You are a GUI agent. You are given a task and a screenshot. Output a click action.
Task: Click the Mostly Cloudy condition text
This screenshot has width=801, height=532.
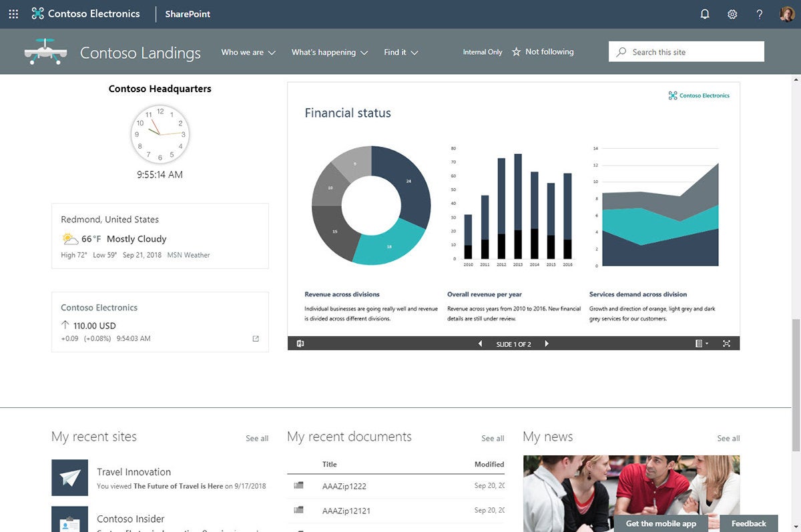pos(137,239)
